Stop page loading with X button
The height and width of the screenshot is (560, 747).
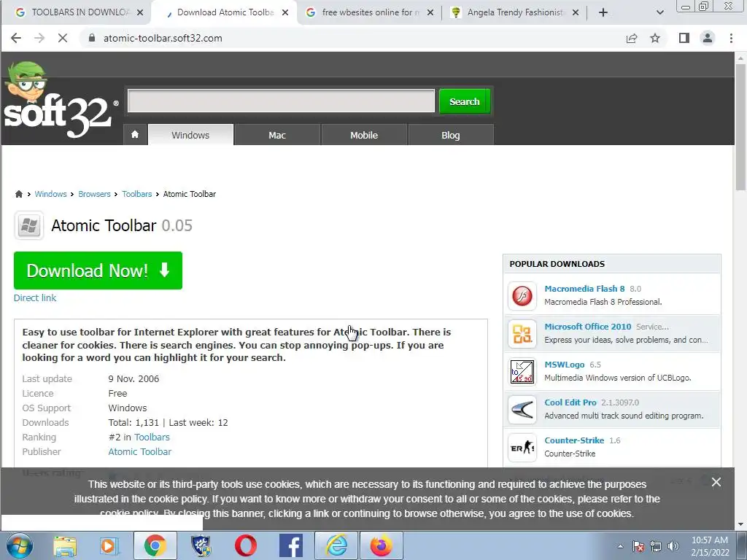coord(63,38)
